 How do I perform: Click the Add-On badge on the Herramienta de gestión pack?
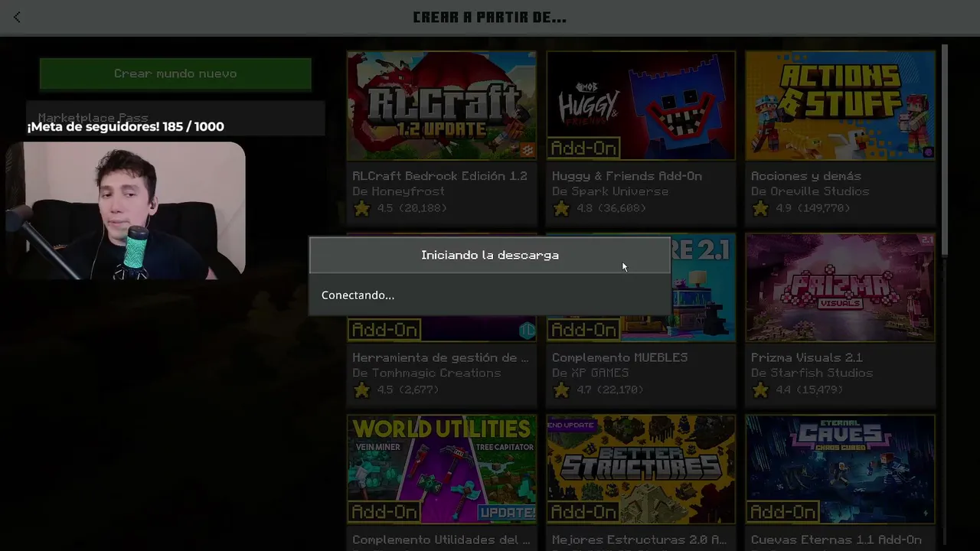click(x=384, y=330)
